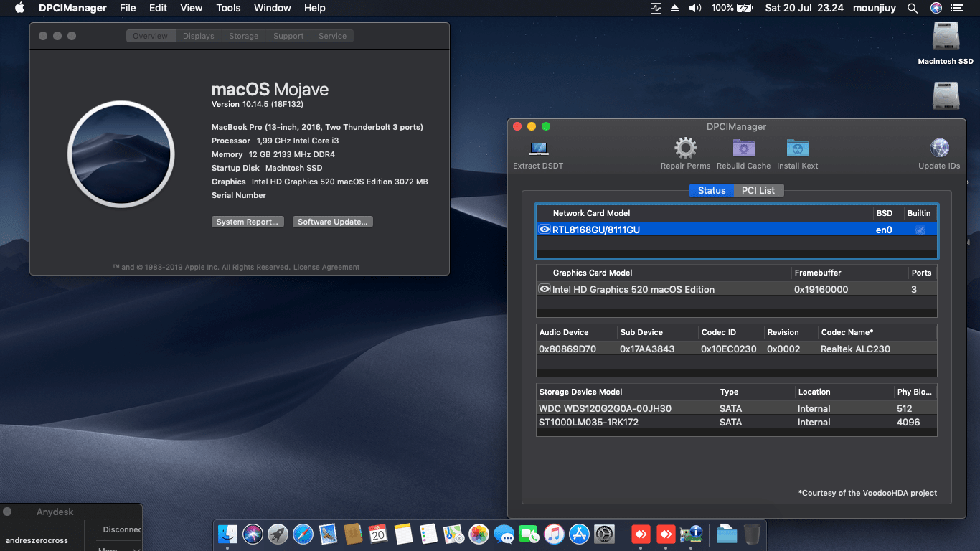Open Spotlight search magnifier
980x551 pixels.
click(x=913, y=8)
